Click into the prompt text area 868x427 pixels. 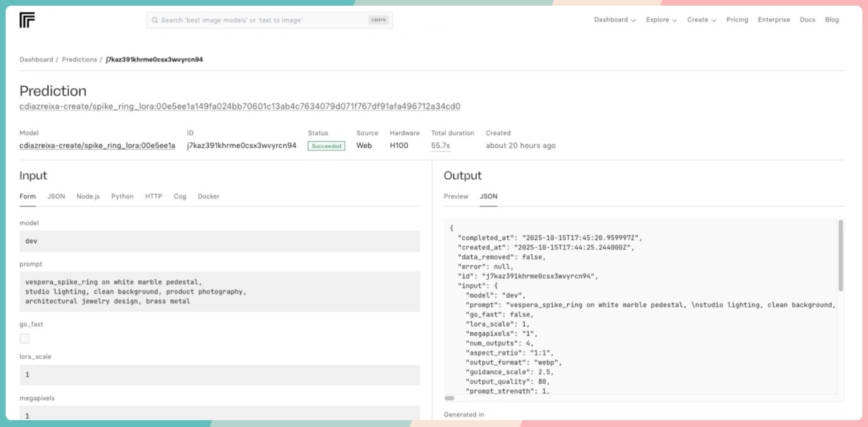coord(219,292)
